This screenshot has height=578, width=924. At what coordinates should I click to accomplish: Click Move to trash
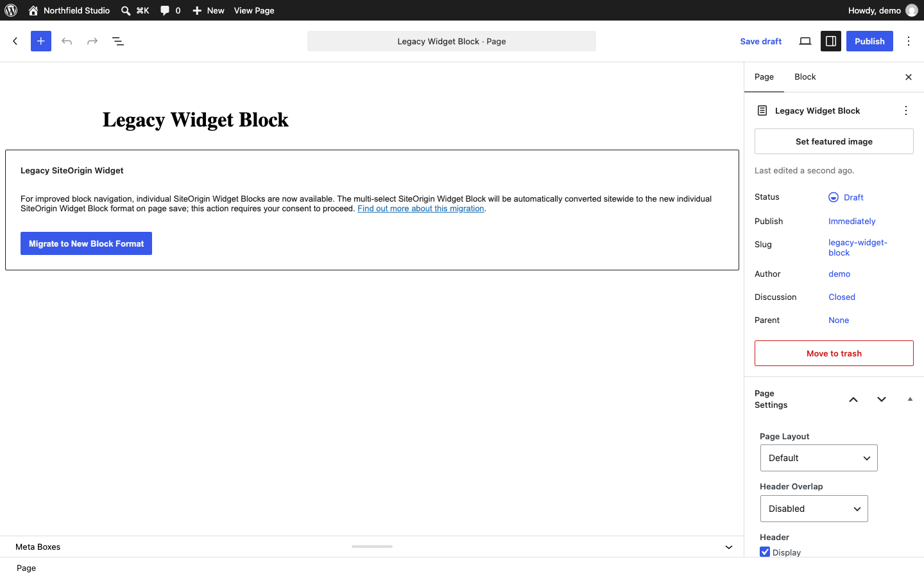pyautogui.click(x=834, y=353)
